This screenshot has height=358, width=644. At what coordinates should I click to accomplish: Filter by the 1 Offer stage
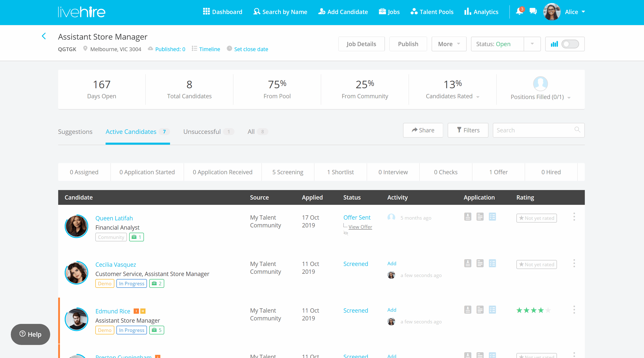pos(499,172)
